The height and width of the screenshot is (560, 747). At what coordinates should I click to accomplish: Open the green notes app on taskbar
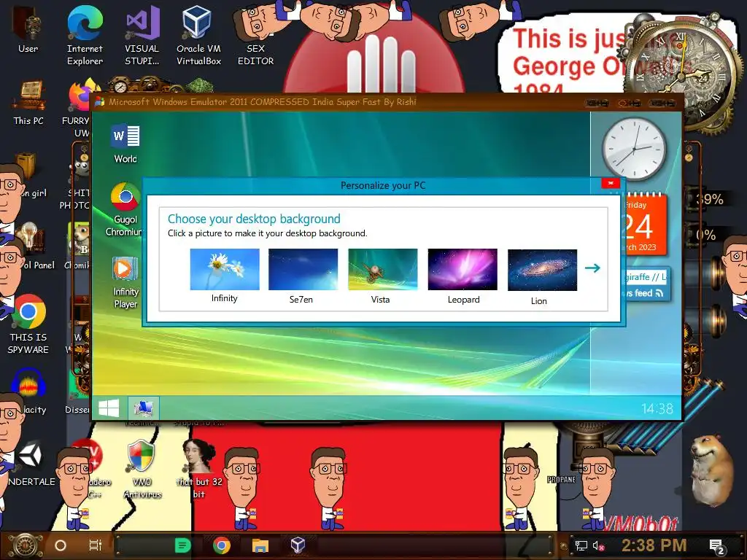[x=182, y=545]
